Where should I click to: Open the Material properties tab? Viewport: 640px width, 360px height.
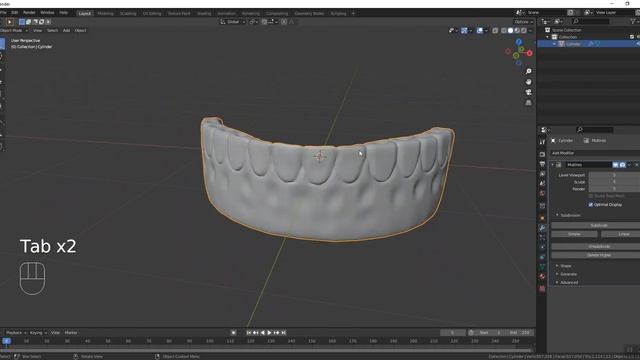click(x=542, y=276)
